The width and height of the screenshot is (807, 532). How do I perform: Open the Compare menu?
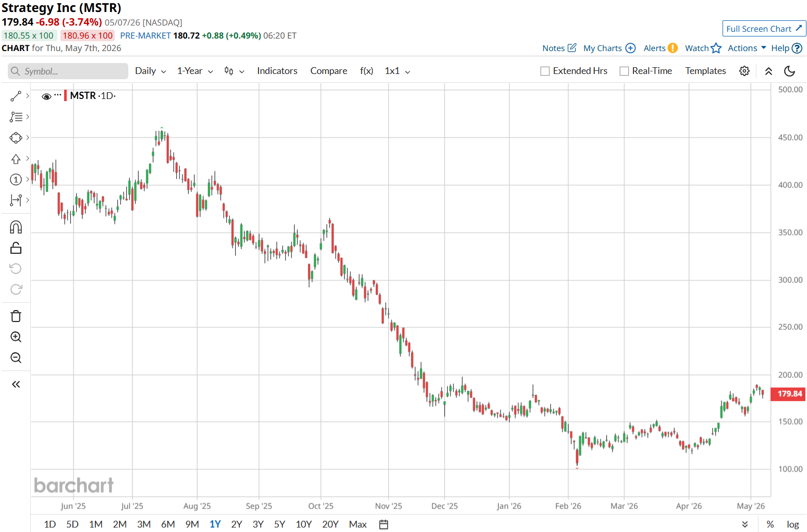(328, 71)
